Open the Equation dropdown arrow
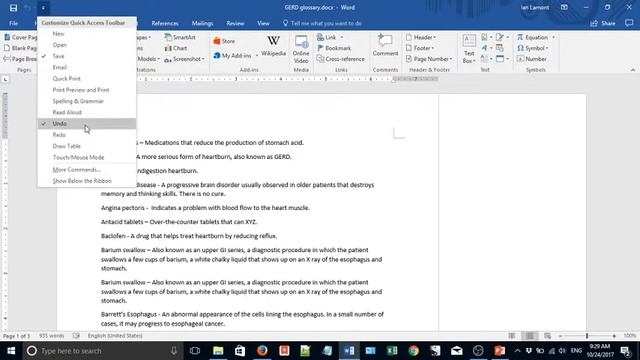Screen dimensions: 640x360 click(x=553, y=37)
